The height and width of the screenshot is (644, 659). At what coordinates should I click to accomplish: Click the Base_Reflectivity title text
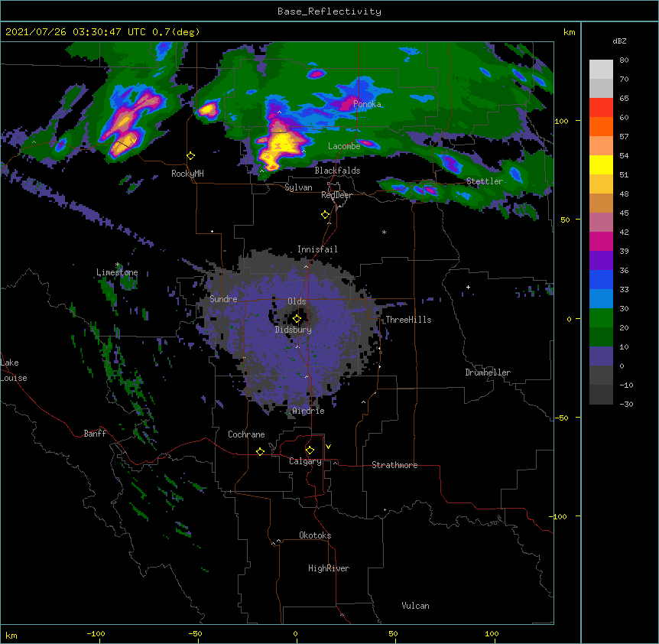point(329,11)
